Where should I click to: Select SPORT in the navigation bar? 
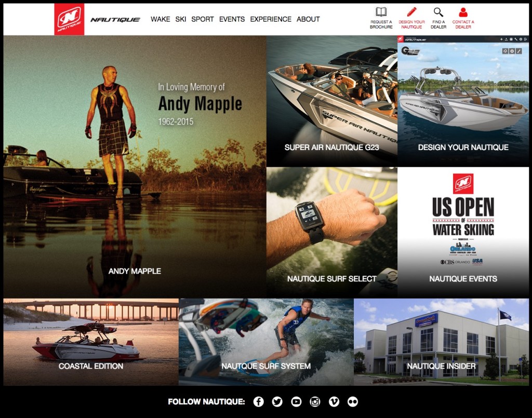(203, 19)
